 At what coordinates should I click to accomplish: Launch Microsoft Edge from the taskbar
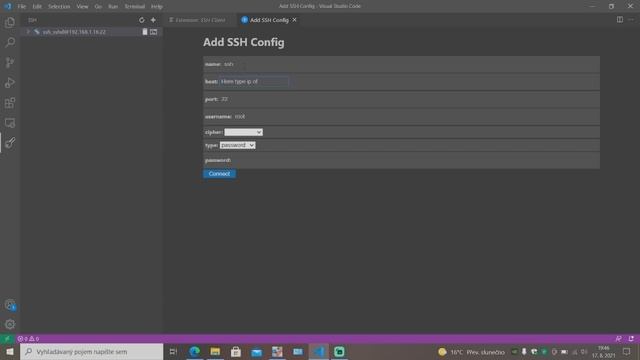pos(195,352)
